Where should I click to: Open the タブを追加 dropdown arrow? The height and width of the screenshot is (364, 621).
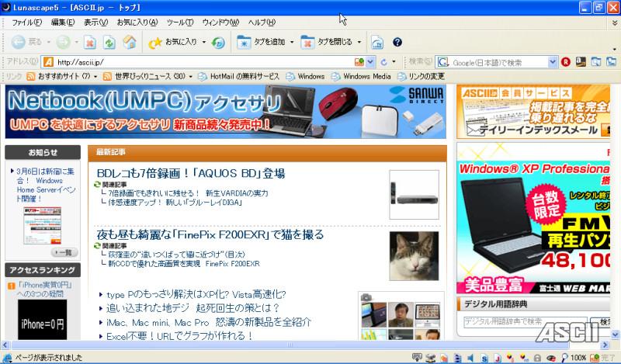292,42
